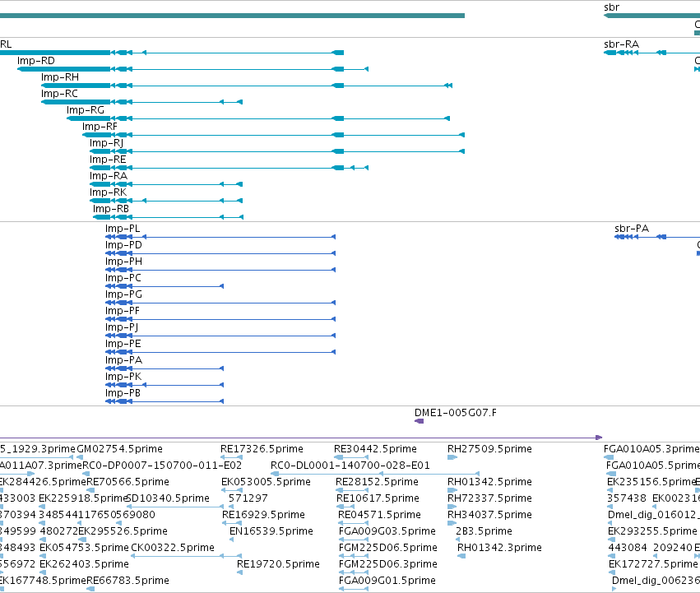The height and width of the screenshot is (593, 700).
Task: Click the Imp-PL protein label
Action: click(123, 229)
